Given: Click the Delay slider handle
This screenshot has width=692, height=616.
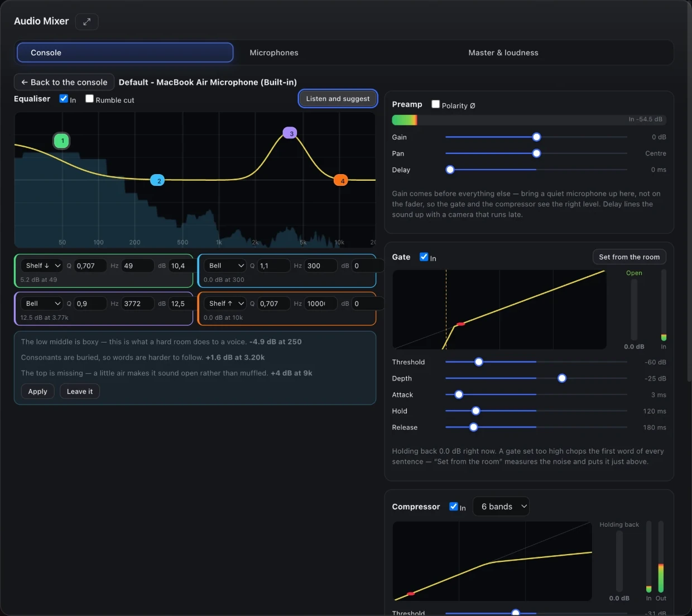Looking at the screenshot, I should coord(450,170).
